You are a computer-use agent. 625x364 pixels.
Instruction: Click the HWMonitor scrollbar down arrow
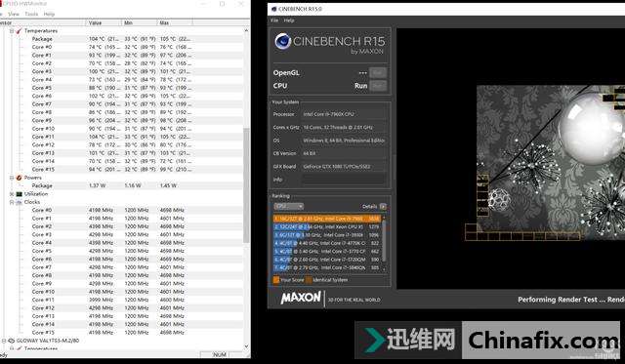[x=246, y=346]
